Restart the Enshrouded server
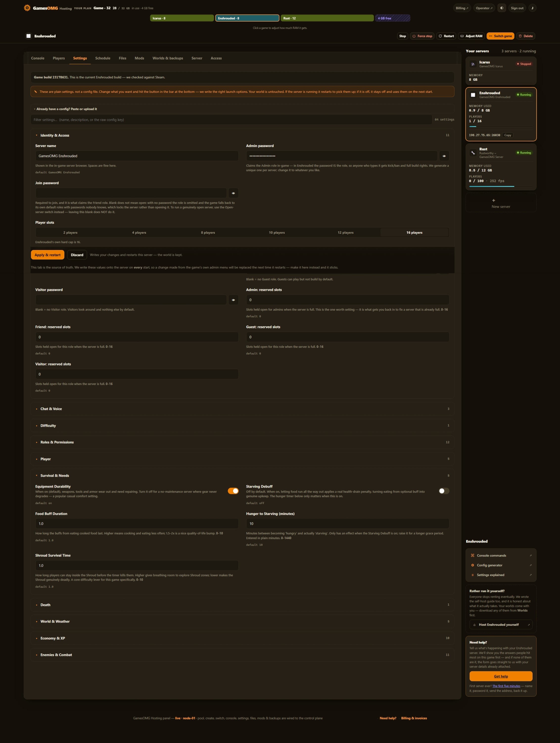 click(446, 36)
